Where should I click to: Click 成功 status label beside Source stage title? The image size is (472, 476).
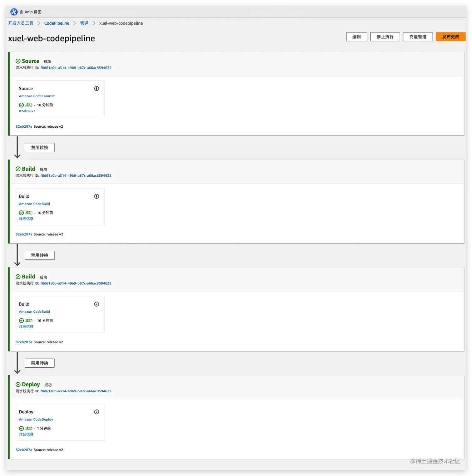(47, 62)
